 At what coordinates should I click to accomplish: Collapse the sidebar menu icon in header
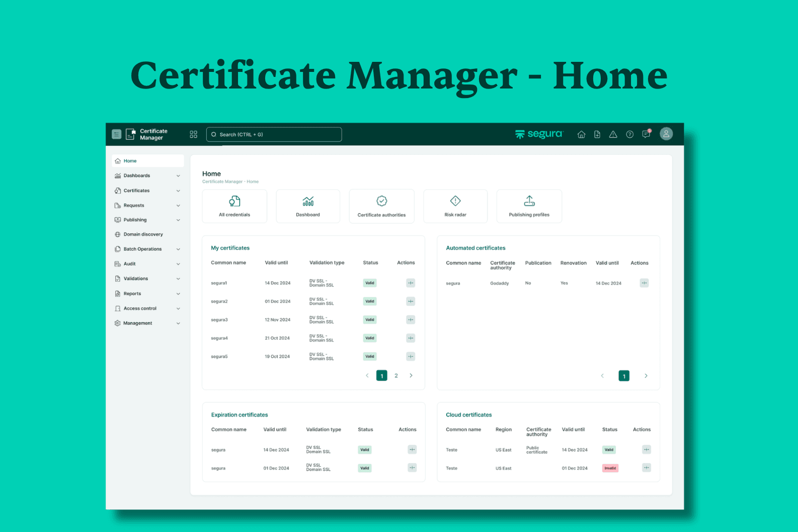(116, 134)
